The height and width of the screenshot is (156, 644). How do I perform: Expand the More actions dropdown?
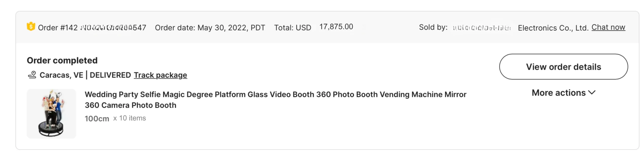pos(563,93)
